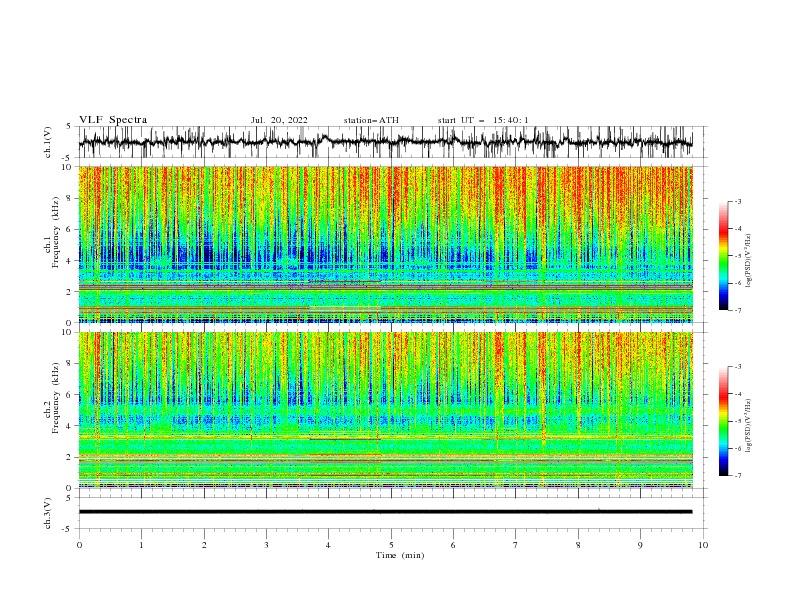Click the ch.3 flat voltage trace
Screen dimensions: 792x612
pos(385,512)
